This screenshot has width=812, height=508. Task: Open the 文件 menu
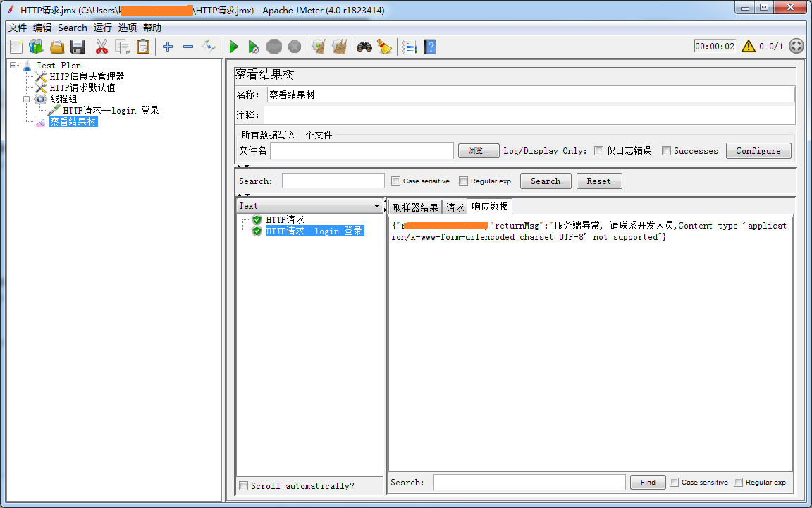(18, 28)
